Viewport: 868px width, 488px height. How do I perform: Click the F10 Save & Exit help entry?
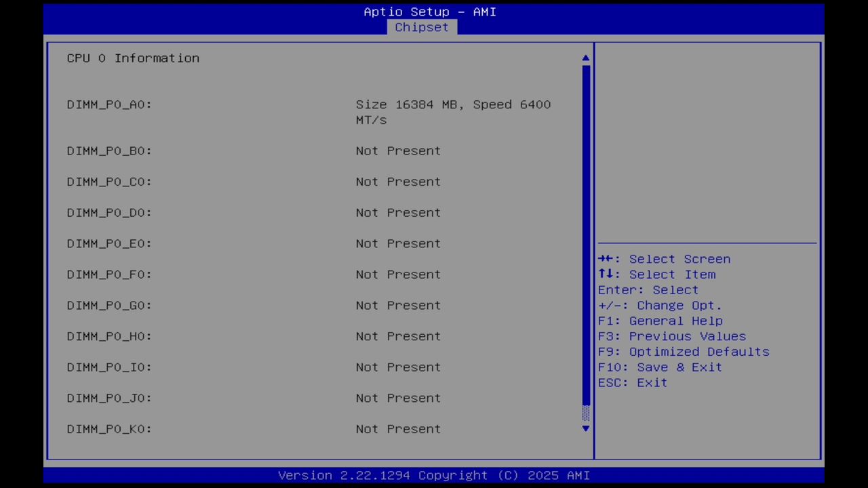coord(659,367)
